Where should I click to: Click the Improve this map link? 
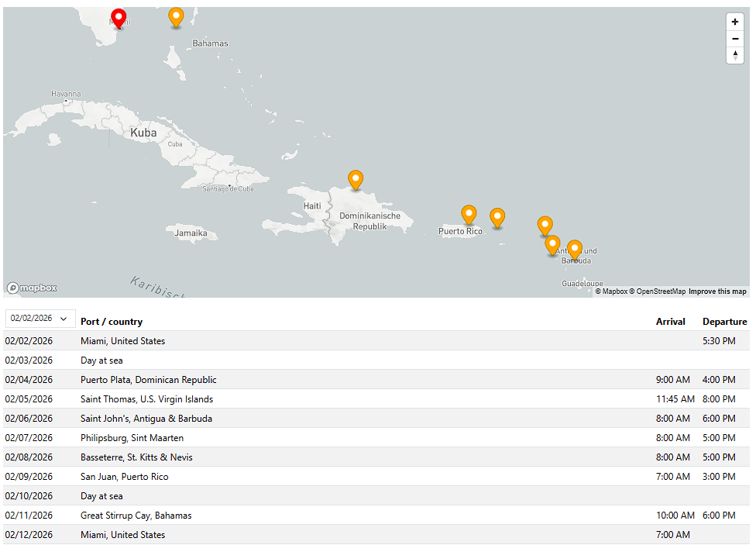coord(717,291)
